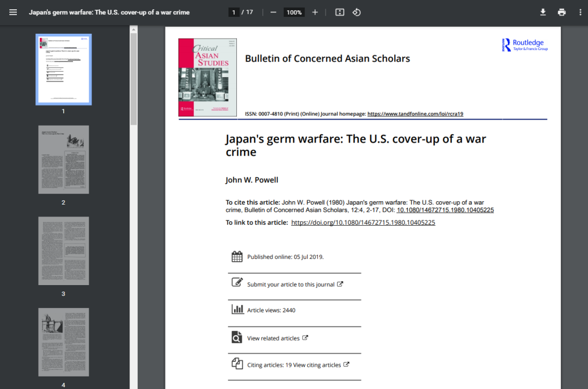This screenshot has height=389, width=588.
Task: Toggle the sidebar with the hamburger menu icon
Action: [x=13, y=12]
